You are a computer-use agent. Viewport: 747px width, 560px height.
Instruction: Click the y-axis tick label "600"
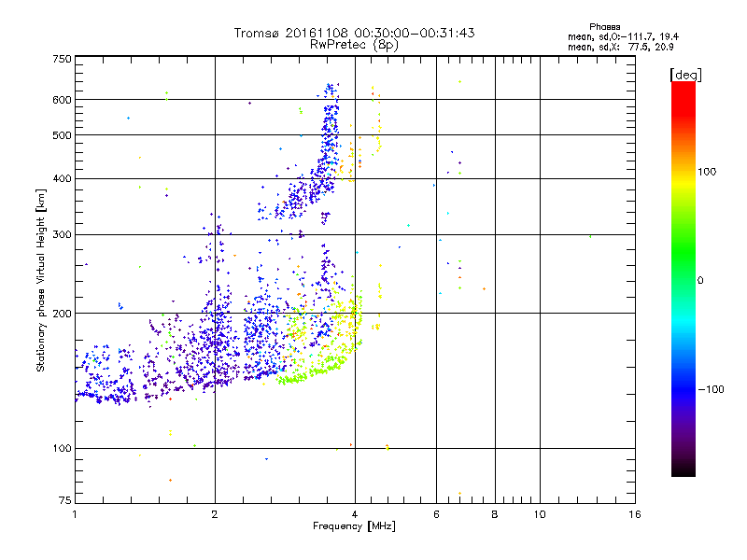[x=62, y=100]
